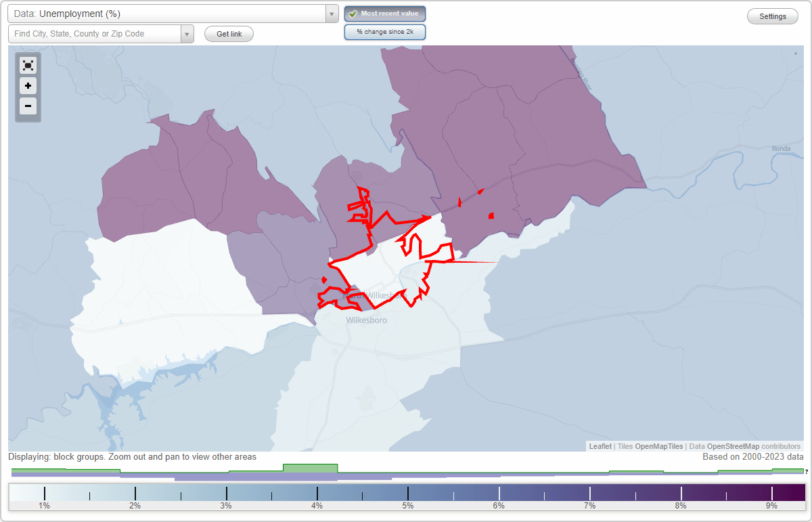Click the fullscreen map icon
Image resolution: width=812 pixels, height=522 pixels.
coord(28,65)
